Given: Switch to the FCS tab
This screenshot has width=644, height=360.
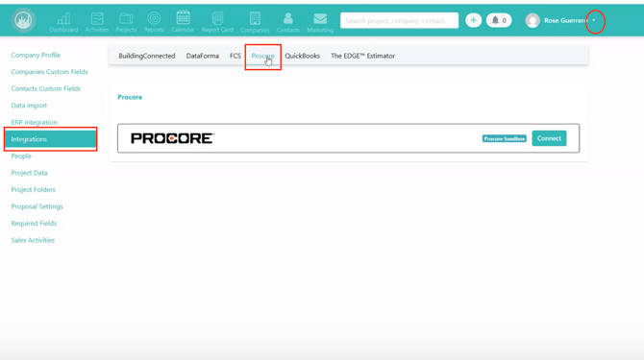Looking at the screenshot, I should 235,56.
